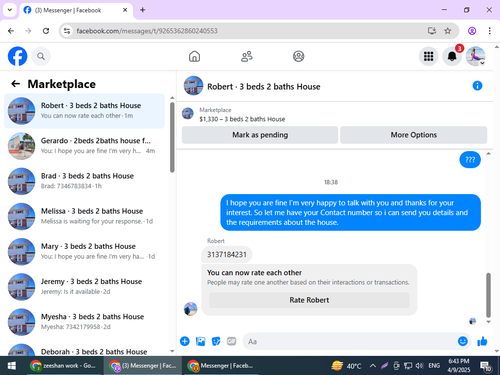Click the Facebook search magnifier icon
The width and height of the screenshot is (500, 375).
pos(41,56)
